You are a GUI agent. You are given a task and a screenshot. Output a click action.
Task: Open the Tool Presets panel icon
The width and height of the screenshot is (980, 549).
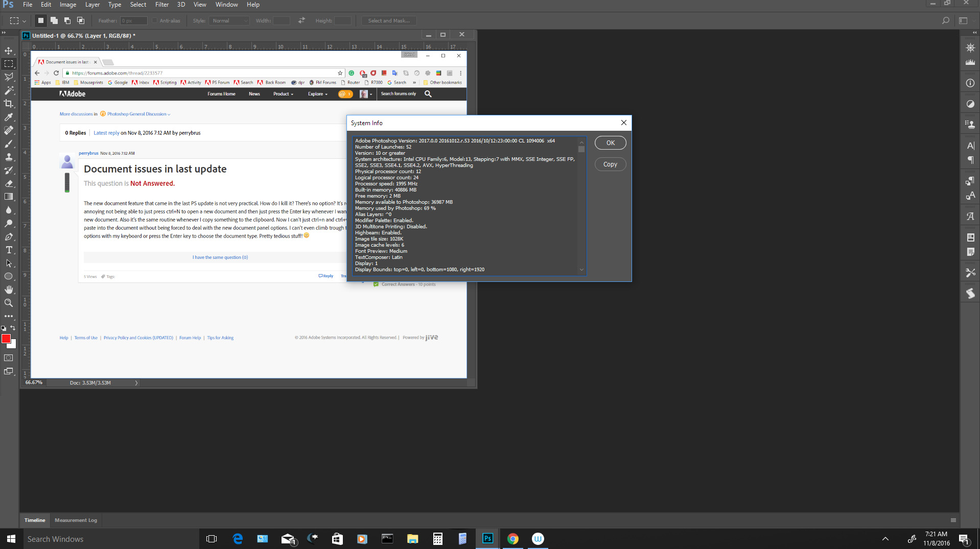pos(970,273)
